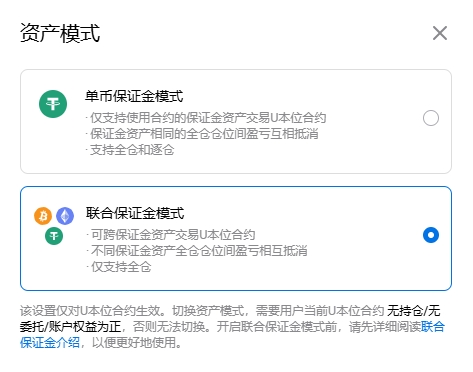473x372 pixels.
Task: Click the small Tether icon below Bitcoin
Action: pyautogui.click(x=54, y=236)
